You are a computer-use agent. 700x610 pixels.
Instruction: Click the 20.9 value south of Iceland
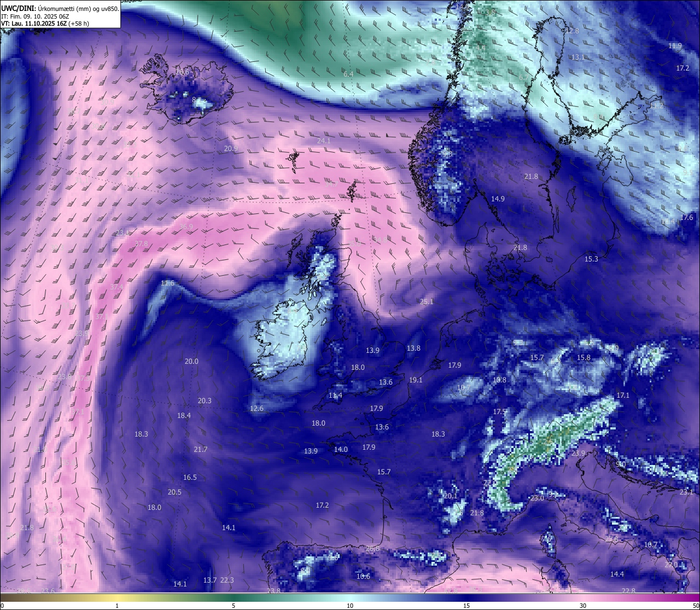click(x=231, y=148)
